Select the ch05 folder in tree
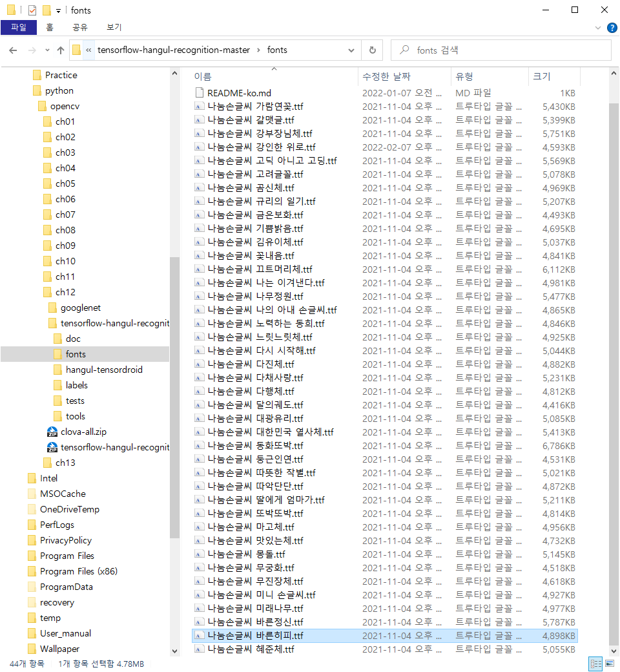The height and width of the screenshot is (672, 620). tap(65, 184)
